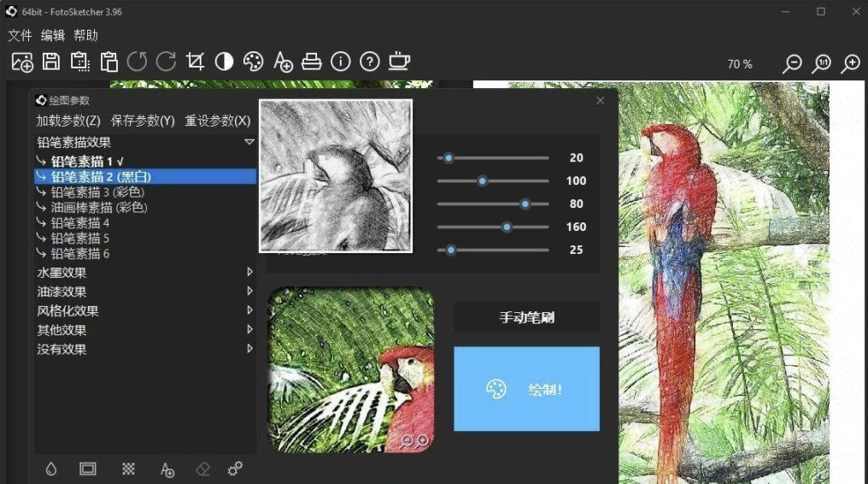Viewport: 868px width, 484px height.
Task: Click the open image icon in toolbar
Action: (x=22, y=62)
